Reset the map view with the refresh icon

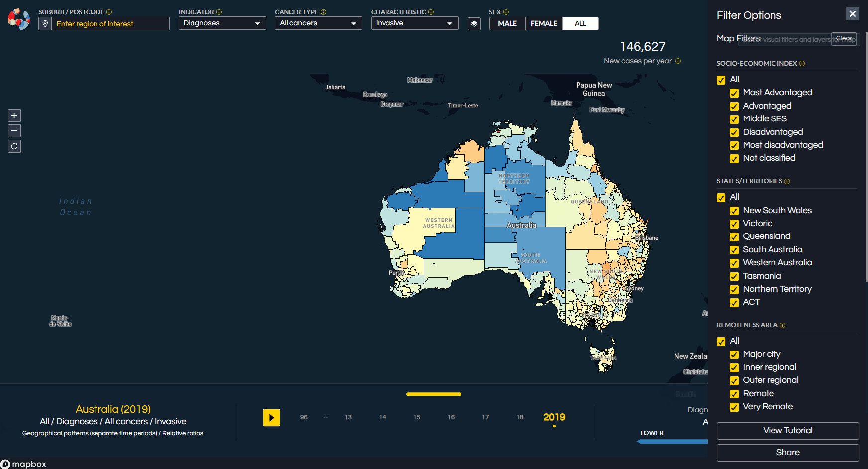coord(14,146)
